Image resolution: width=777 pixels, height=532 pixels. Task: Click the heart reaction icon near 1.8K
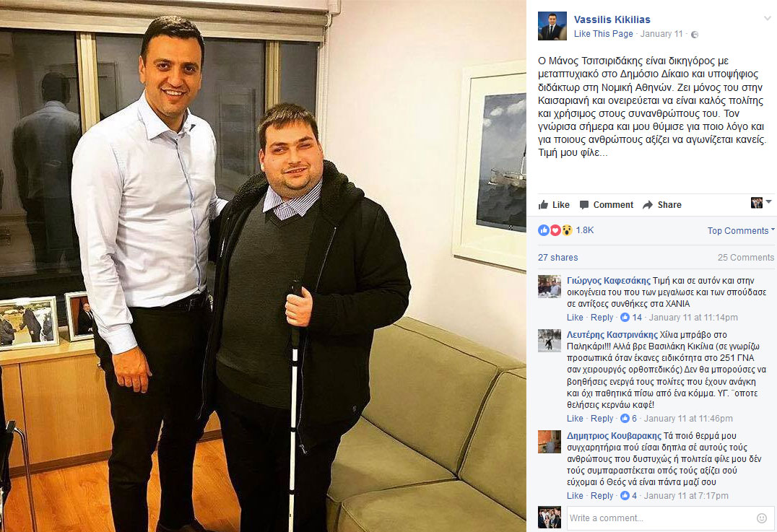[x=555, y=230]
